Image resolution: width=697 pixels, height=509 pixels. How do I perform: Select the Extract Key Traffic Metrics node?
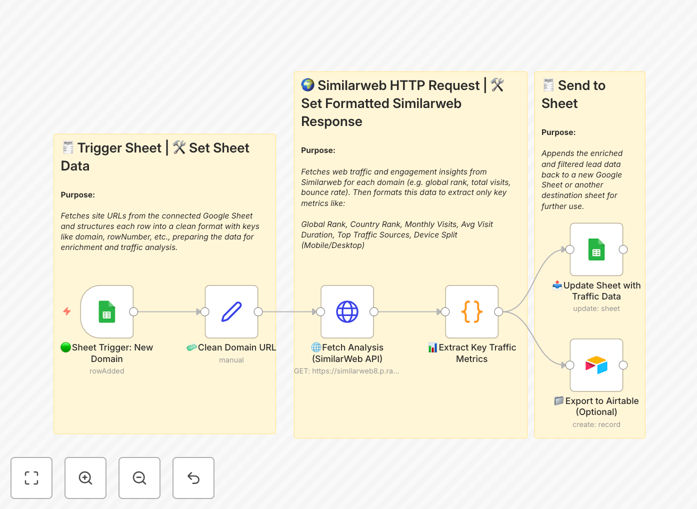[472, 312]
